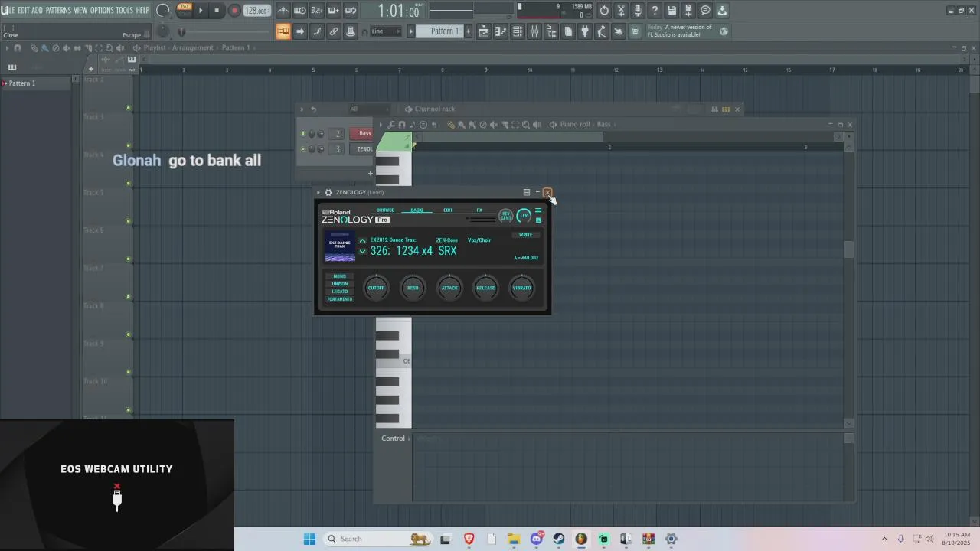Screen dimensions: 980x551
Task: Click the step arrow icon in shortcut toolbar
Action: coord(300,31)
